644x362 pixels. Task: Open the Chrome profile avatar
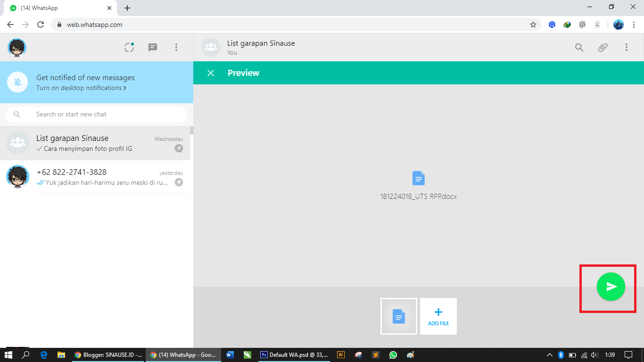click(619, 25)
